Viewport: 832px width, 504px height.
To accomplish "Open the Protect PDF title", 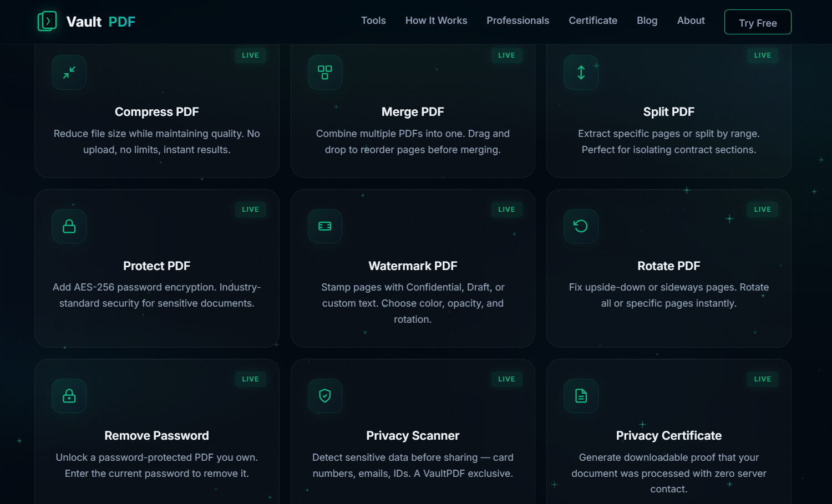I will [x=157, y=266].
